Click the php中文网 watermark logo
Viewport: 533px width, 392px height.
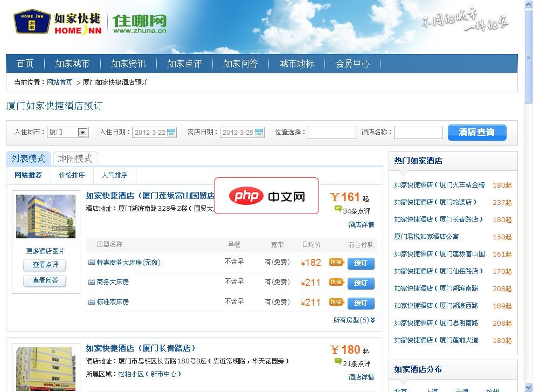266,196
